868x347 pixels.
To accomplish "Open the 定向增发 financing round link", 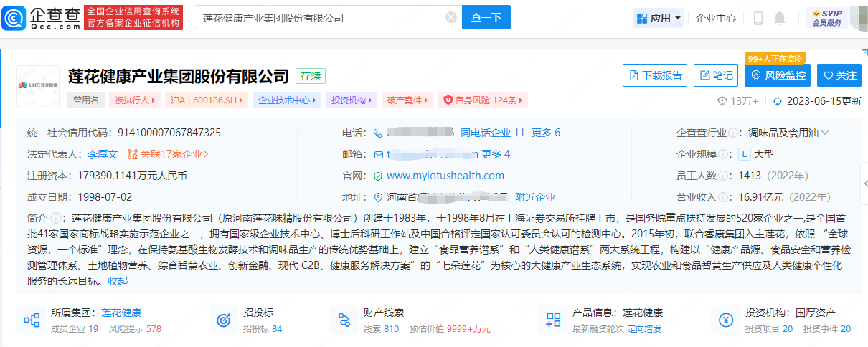I will [x=644, y=329].
